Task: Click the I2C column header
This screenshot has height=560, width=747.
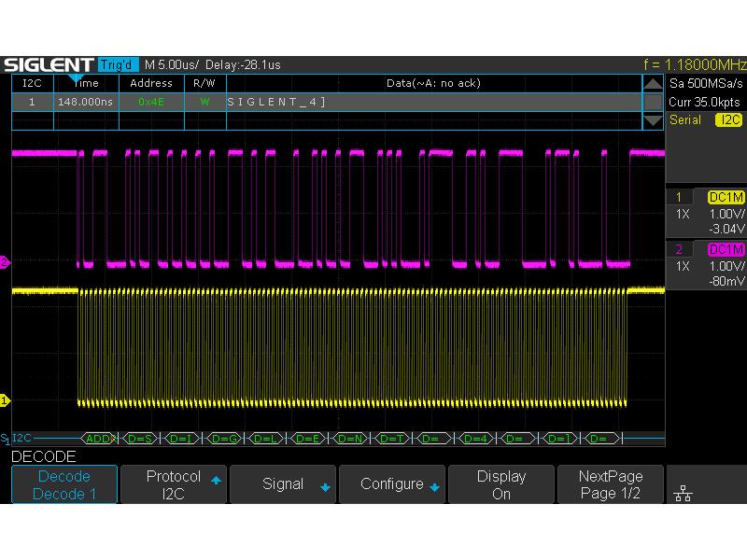Action: click(33, 83)
